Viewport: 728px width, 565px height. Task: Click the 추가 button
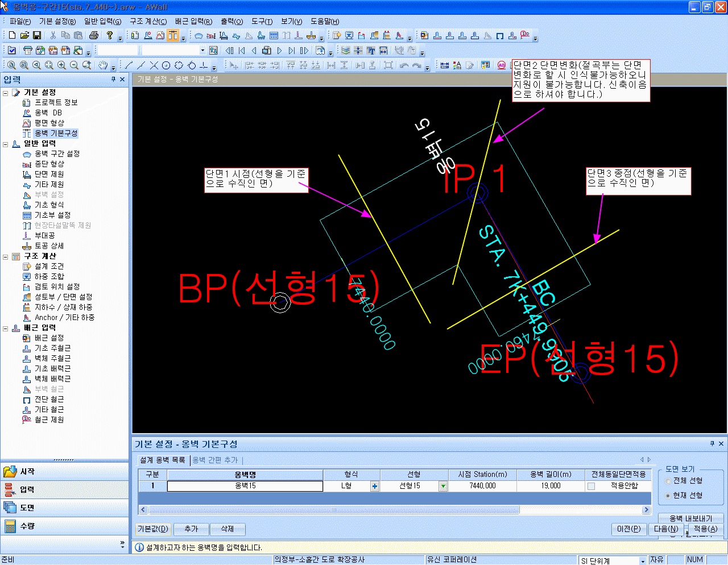tap(191, 529)
